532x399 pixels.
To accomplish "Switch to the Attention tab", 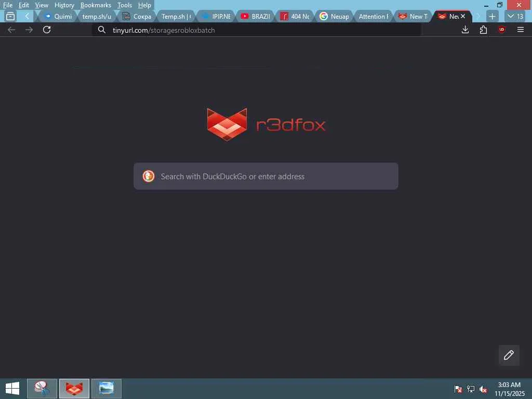I will point(373,16).
